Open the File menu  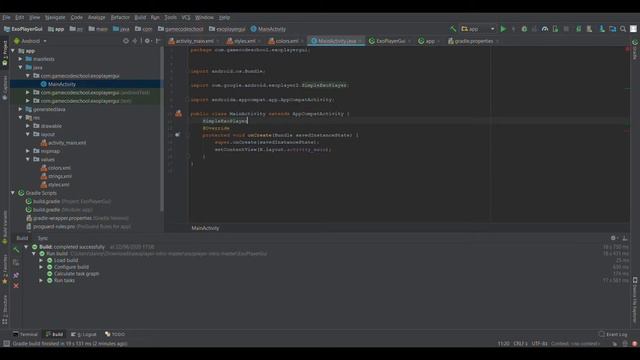click(x=6, y=18)
